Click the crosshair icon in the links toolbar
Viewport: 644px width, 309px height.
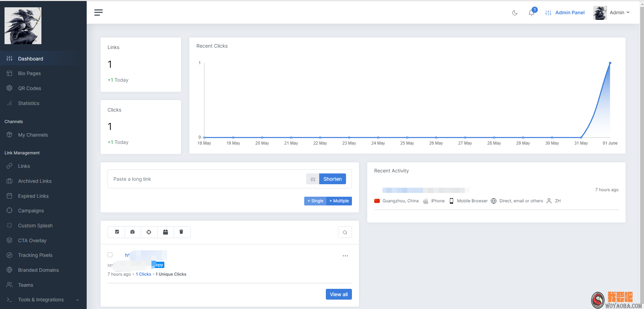[x=149, y=232]
